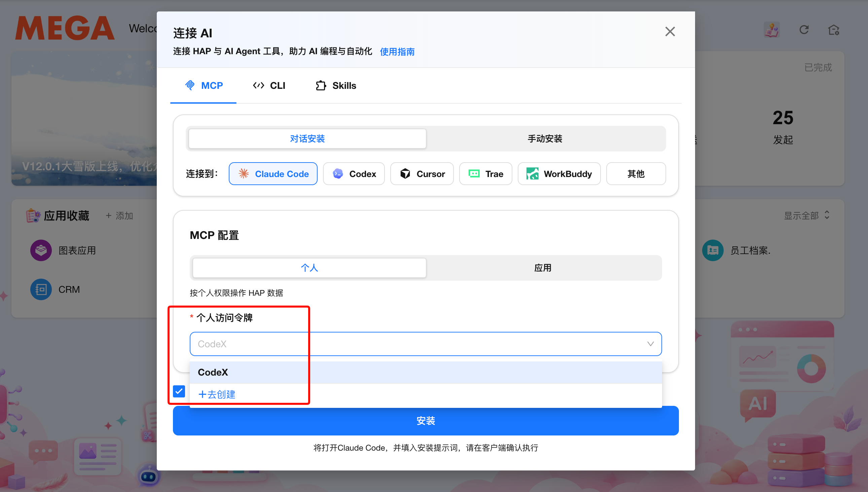This screenshot has width=868, height=492.
Task: Click the 员工档案. app name
Action: tap(750, 250)
